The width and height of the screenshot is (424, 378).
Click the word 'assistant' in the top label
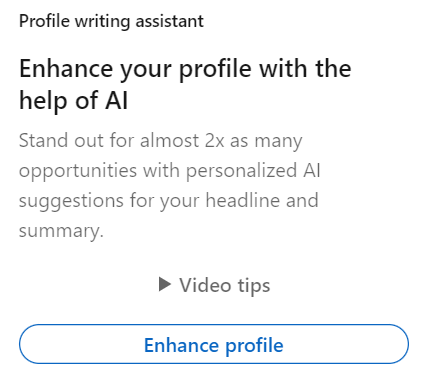pos(169,21)
